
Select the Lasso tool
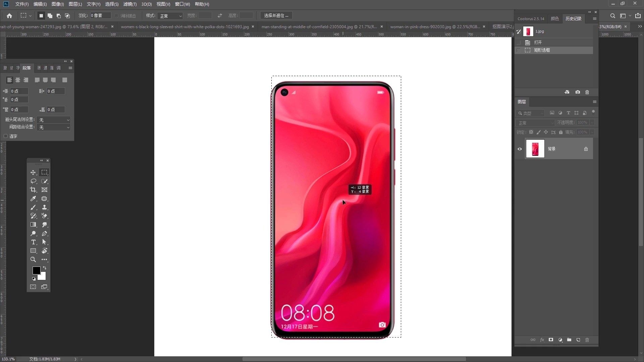pyautogui.click(x=33, y=181)
